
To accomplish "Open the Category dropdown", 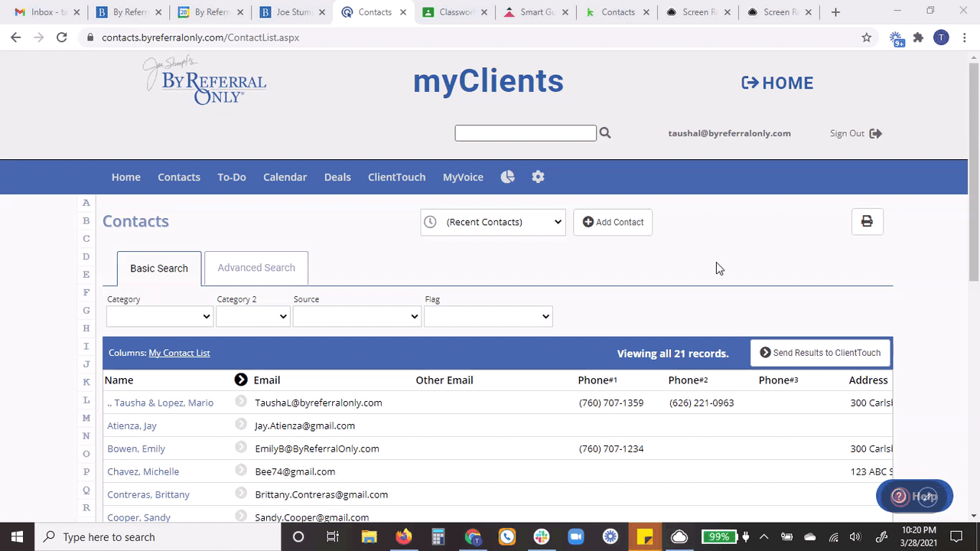I will 160,316.
